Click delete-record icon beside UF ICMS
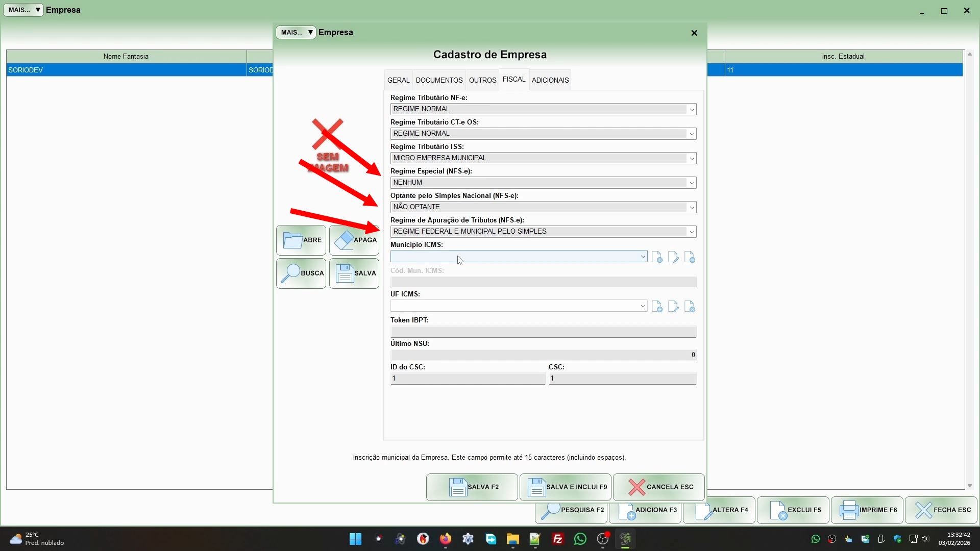 point(690,307)
